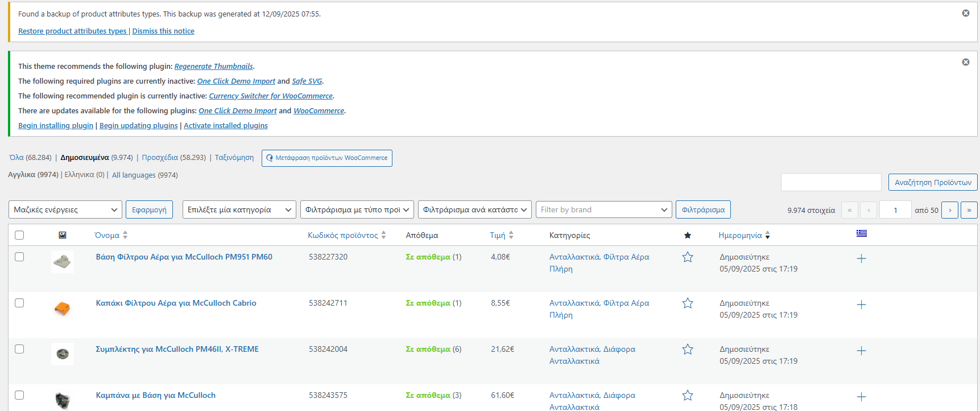Click the Greek flag column header
The height and width of the screenshot is (411, 980).
(x=861, y=234)
